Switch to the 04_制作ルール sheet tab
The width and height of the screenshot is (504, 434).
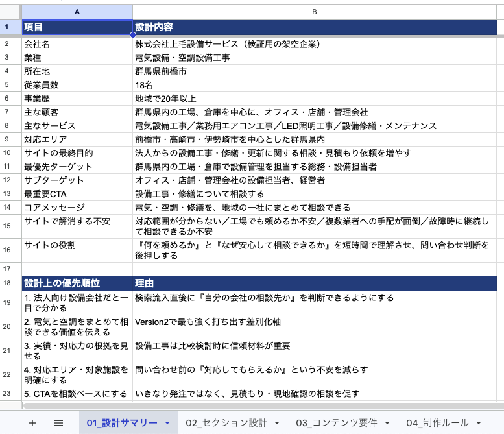[x=437, y=423]
